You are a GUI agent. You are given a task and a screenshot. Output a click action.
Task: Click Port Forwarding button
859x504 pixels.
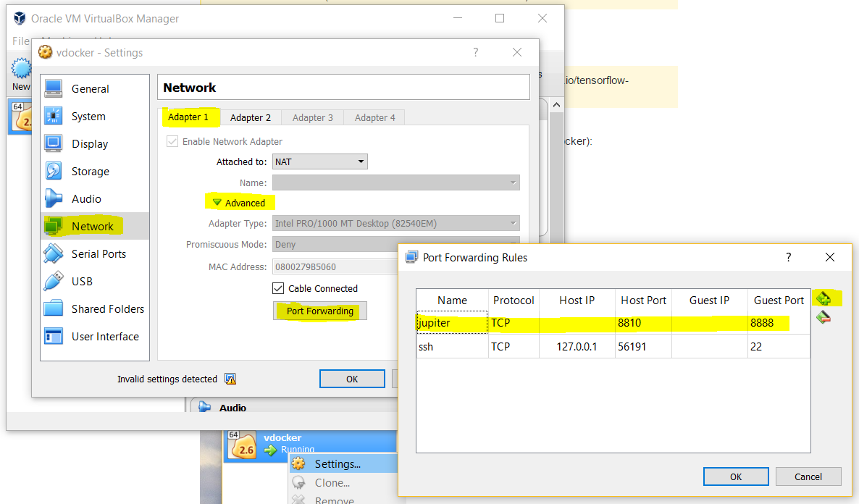point(320,311)
